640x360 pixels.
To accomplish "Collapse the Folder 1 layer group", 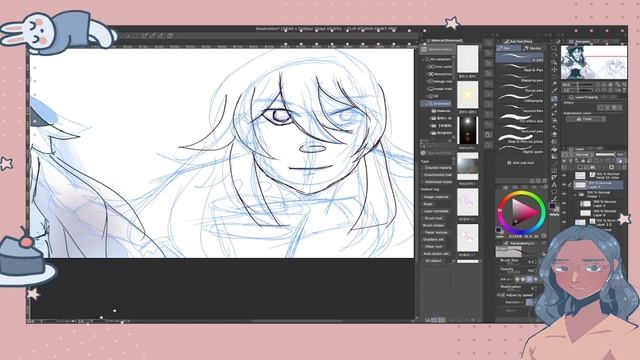I will point(575,194).
